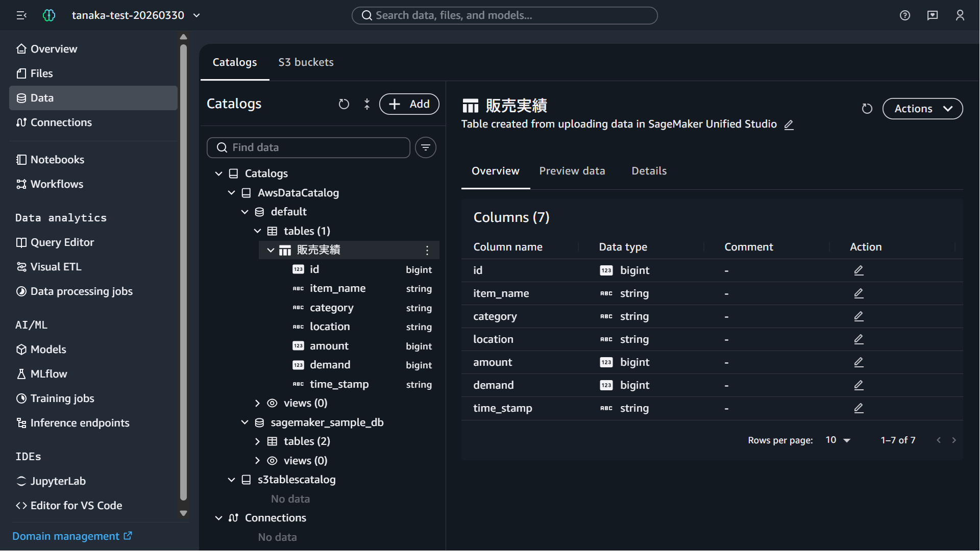This screenshot has width=980, height=551.
Task: Open Data processing jobs
Action: click(93, 291)
